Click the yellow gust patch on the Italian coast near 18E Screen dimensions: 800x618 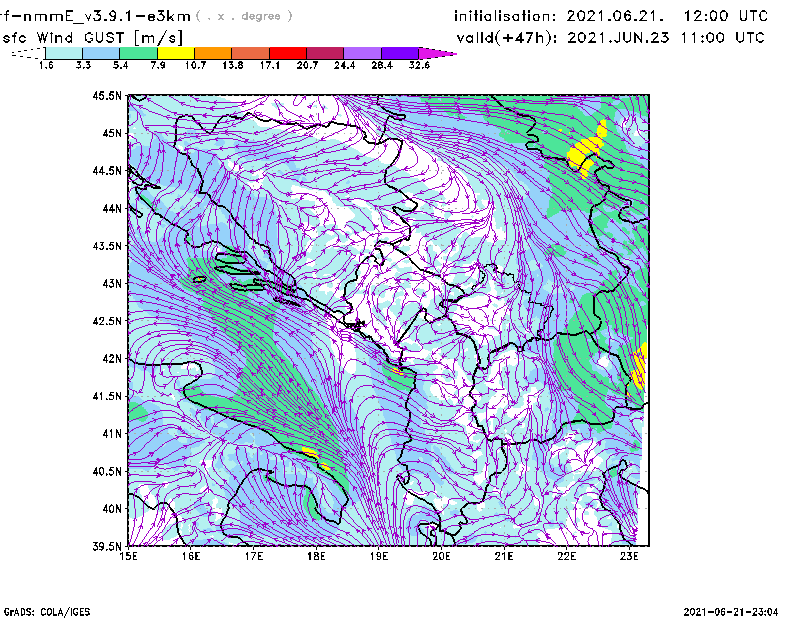pos(310,452)
